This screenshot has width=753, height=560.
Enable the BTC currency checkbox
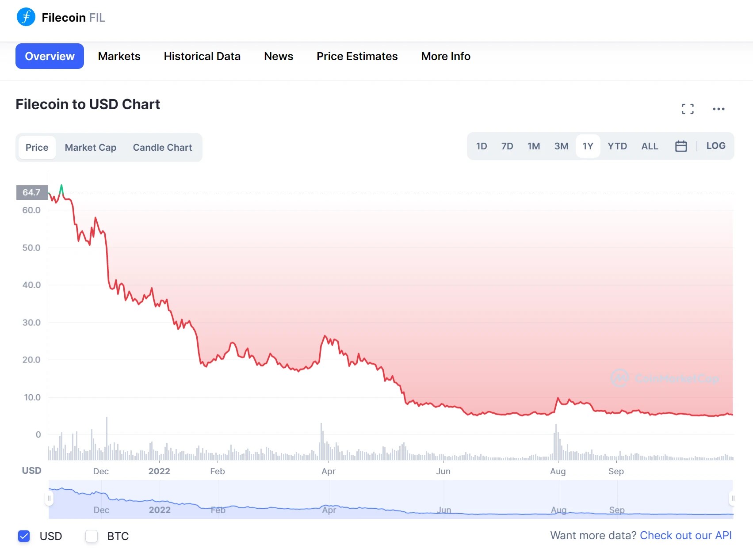92,536
